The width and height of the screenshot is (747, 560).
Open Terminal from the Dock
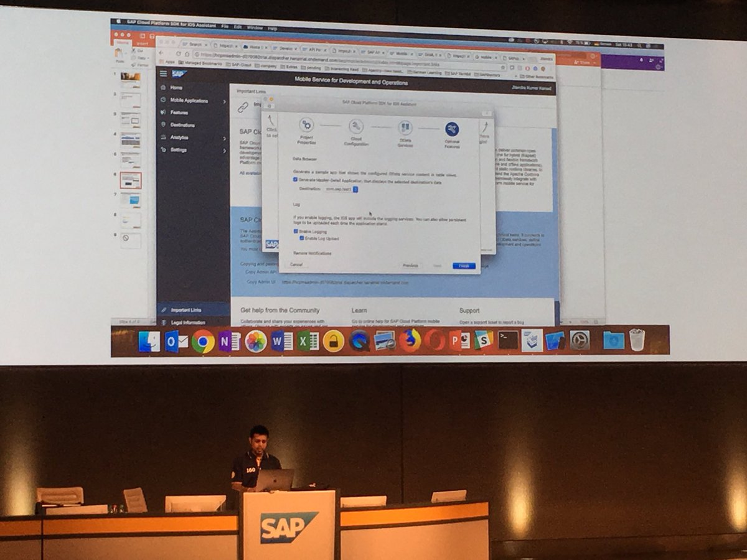[x=508, y=340]
